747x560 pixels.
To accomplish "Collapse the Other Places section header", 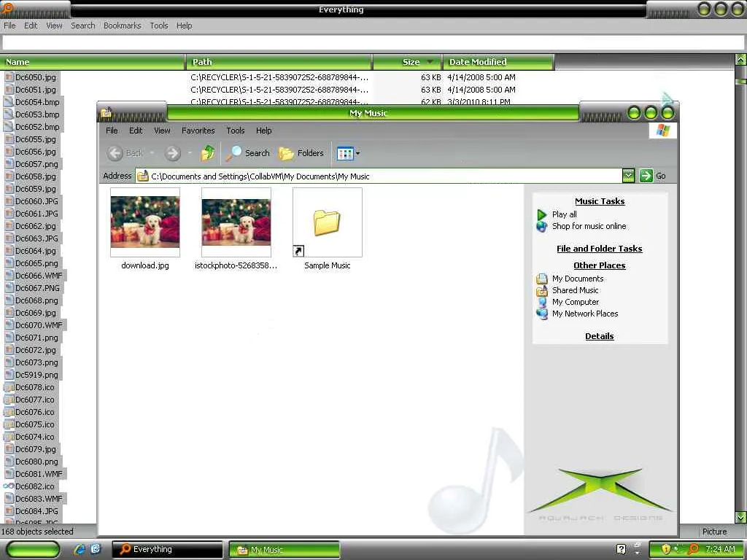I will pos(600,265).
